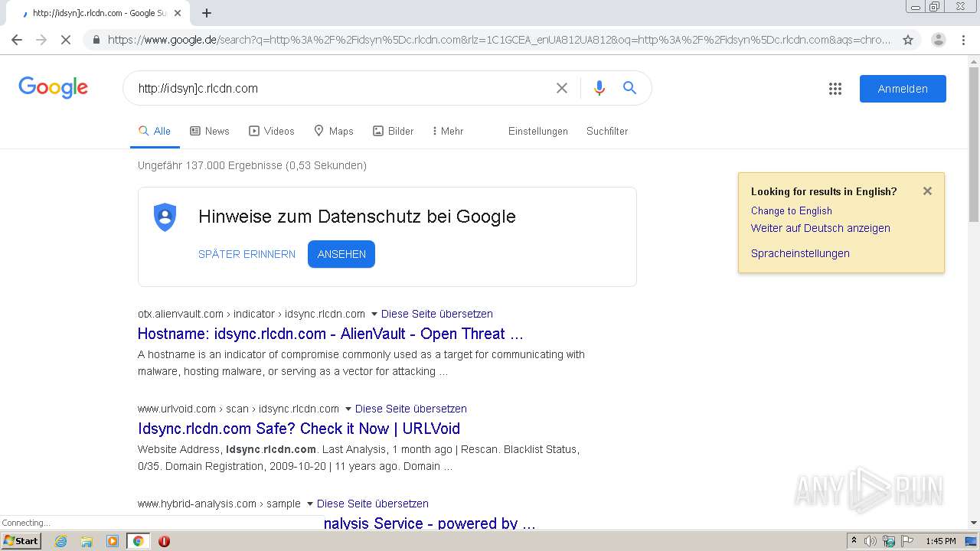The width and height of the screenshot is (980, 551).
Task: Switch to the Videos tab
Action: point(272,131)
